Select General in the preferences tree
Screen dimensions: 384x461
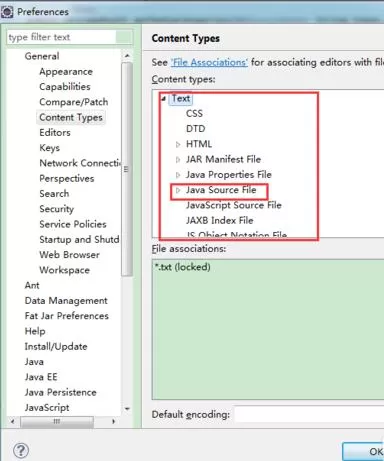(x=42, y=56)
